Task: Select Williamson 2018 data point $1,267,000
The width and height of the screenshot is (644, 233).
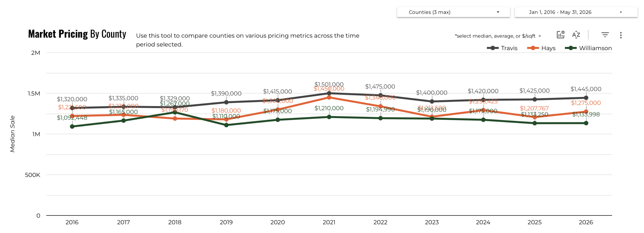Action: point(175,112)
